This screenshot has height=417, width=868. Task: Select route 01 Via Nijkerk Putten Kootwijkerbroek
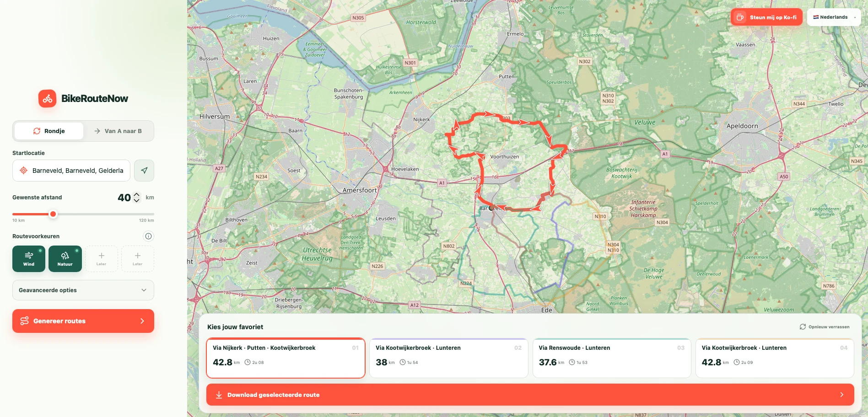[286, 358]
